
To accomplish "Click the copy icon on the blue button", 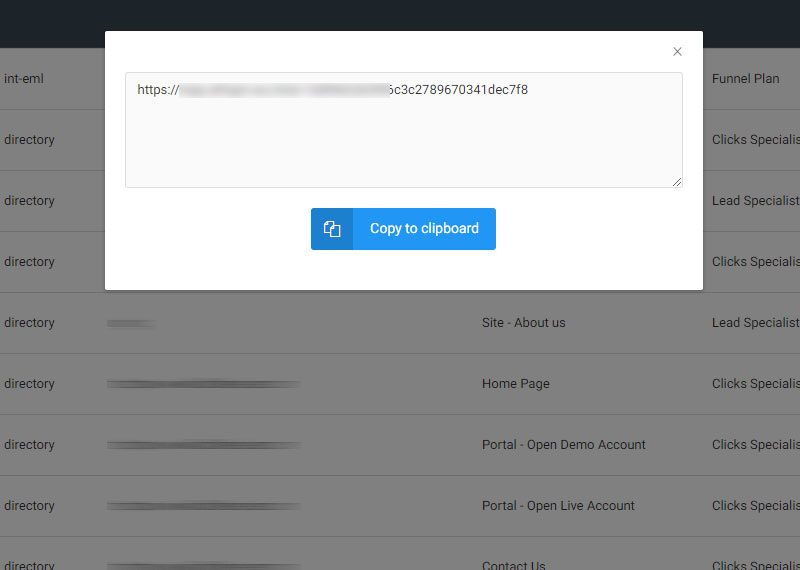I will [332, 229].
